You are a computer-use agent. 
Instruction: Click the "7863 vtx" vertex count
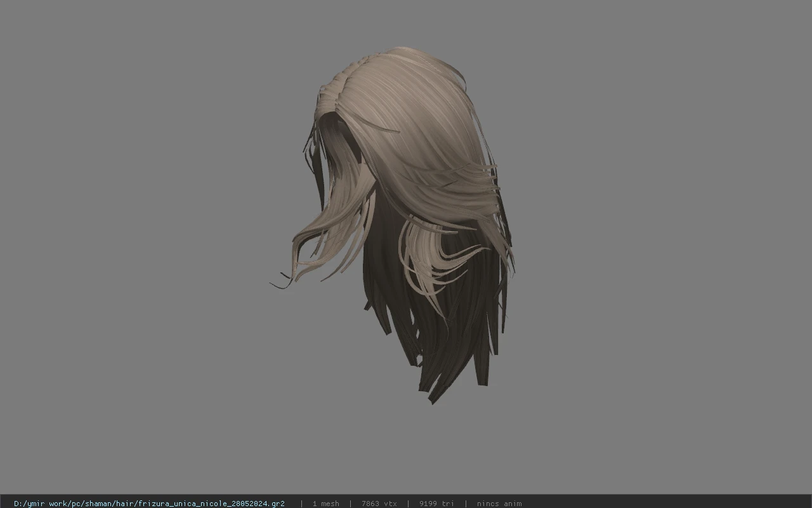point(379,504)
